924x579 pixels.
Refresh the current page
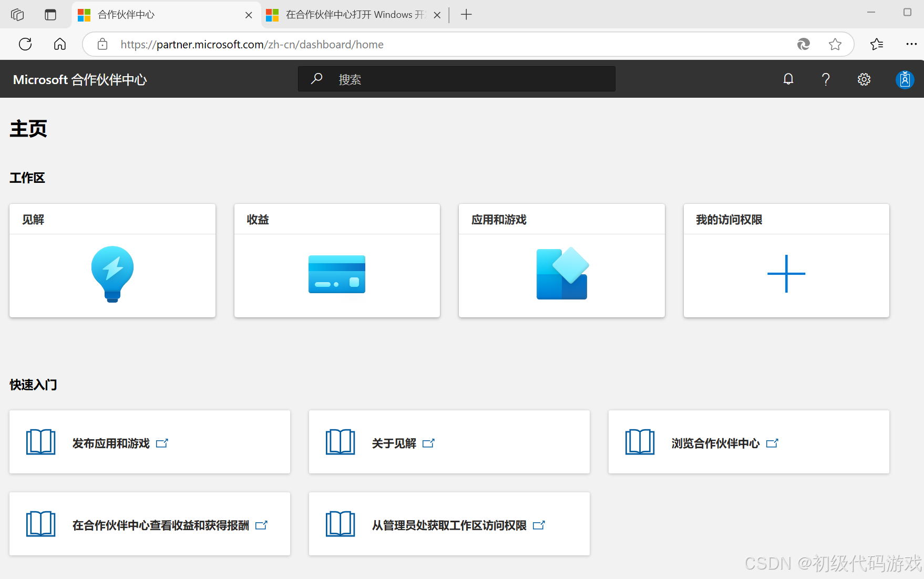pyautogui.click(x=25, y=44)
